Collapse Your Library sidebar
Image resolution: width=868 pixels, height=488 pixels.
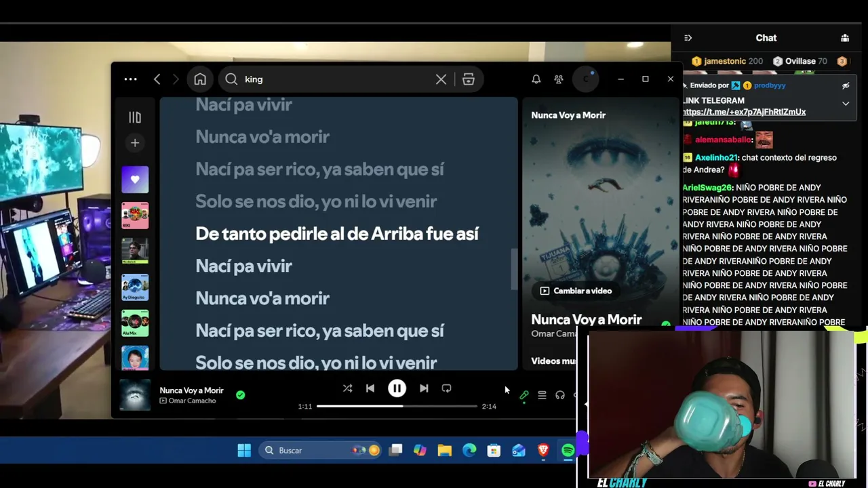135,117
